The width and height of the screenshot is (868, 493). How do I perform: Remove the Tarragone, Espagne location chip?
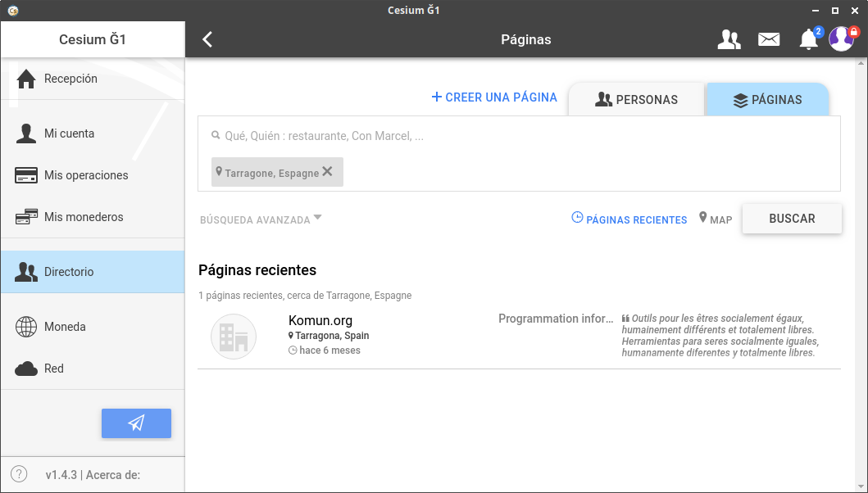tap(327, 171)
